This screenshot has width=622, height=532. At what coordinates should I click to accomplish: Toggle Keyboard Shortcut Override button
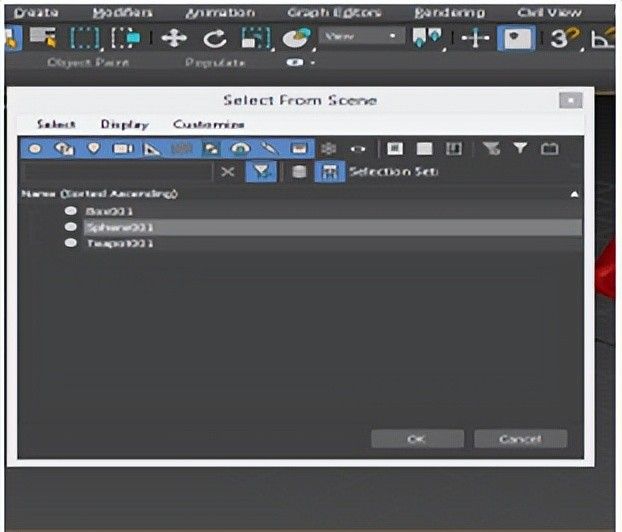(516, 38)
